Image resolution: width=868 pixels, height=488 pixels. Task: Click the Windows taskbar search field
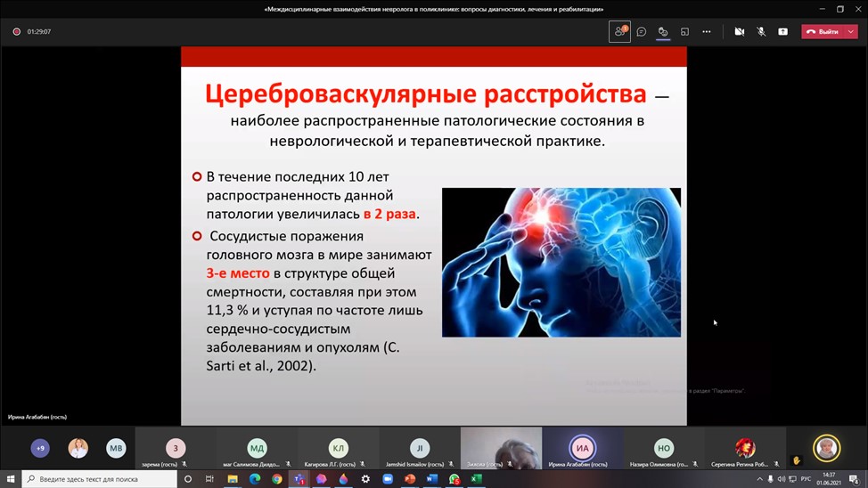pos(98,479)
